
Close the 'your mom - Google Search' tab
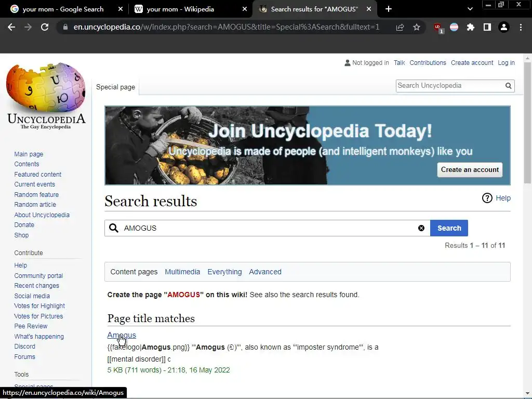pos(121,9)
